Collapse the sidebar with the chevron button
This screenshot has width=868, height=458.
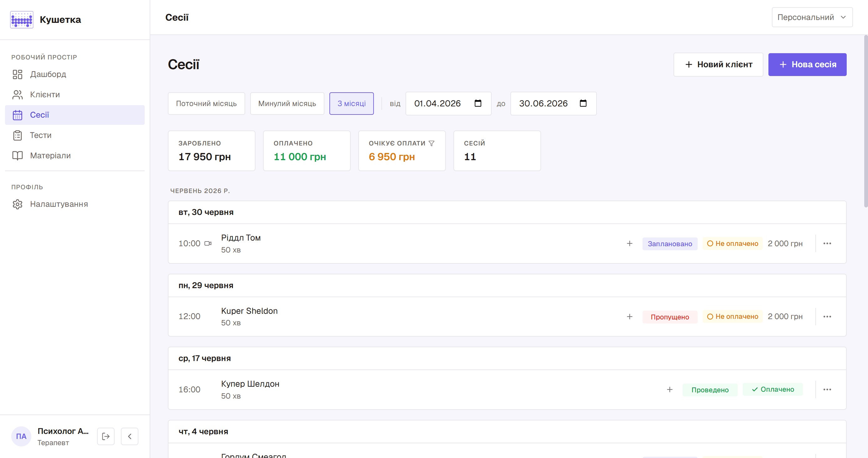(x=130, y=436)
